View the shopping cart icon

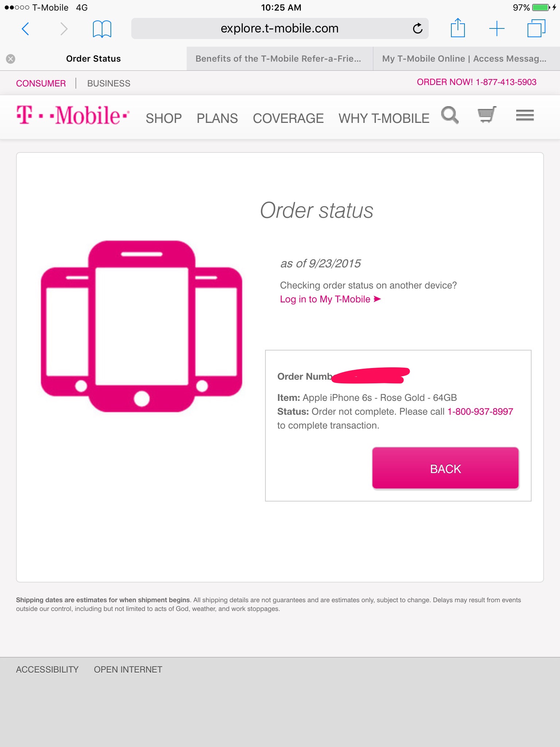(x=487, y=115)
